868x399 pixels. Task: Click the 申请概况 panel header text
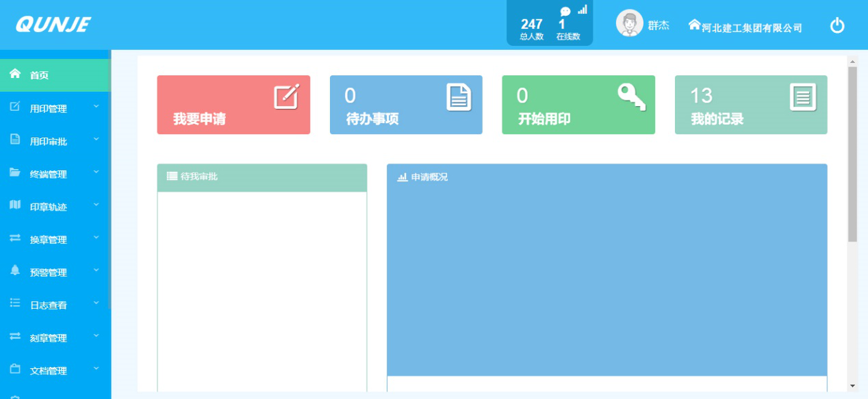[429, 177]
